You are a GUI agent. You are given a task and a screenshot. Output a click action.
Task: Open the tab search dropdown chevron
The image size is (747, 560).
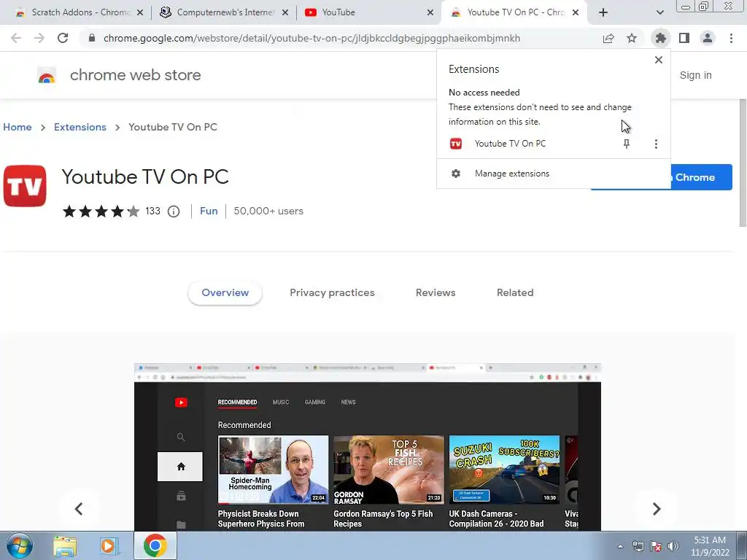click(659, 12)
